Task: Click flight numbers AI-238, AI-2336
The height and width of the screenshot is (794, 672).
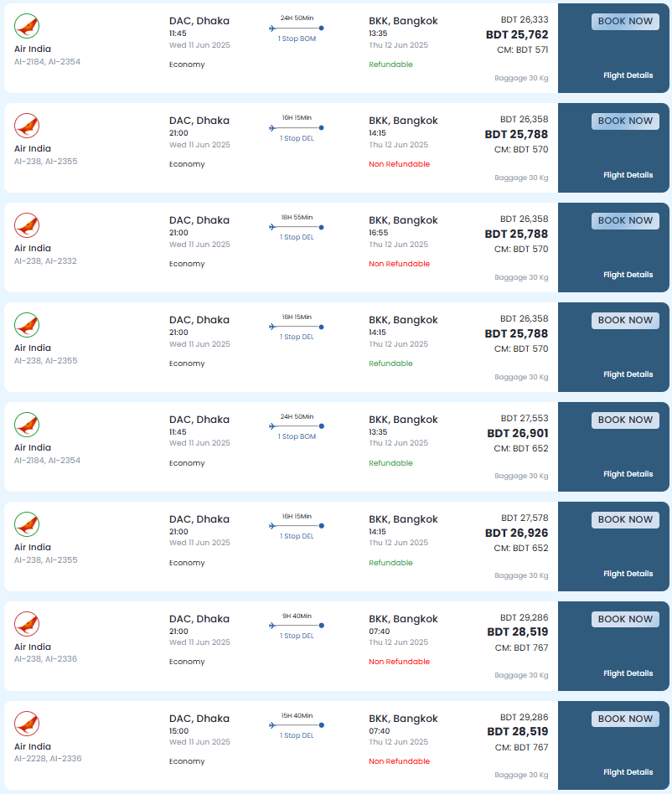Action: 45,659
